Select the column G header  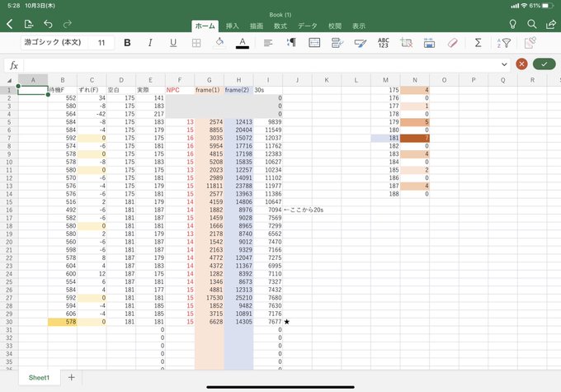pos(210,80)
